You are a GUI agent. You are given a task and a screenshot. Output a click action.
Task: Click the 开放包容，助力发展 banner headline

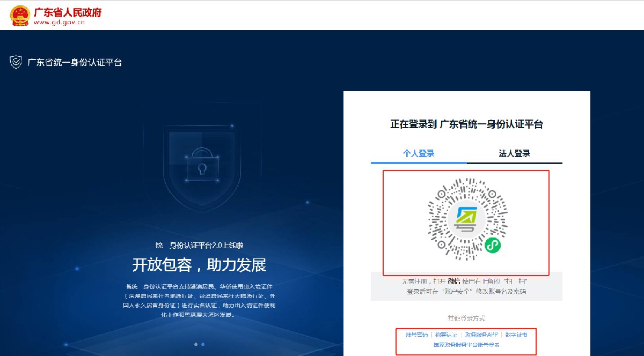(199, 265)
